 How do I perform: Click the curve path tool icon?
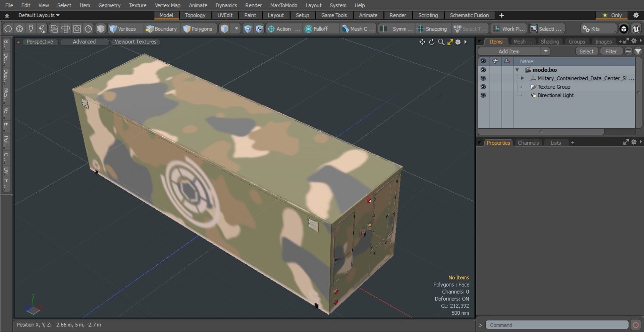pyautogui.click(x=42, y=29)
